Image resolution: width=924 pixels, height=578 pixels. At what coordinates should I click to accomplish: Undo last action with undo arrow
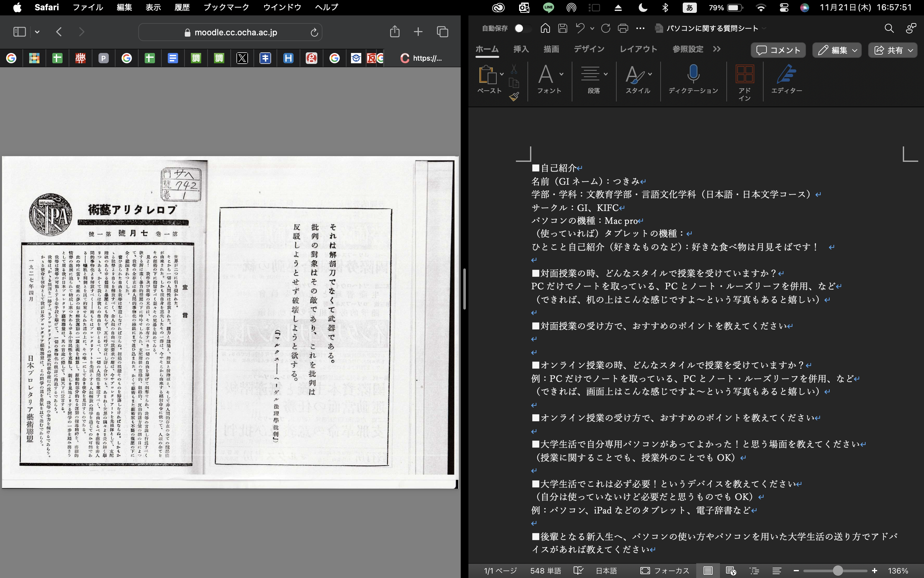(x=580, y=28)
